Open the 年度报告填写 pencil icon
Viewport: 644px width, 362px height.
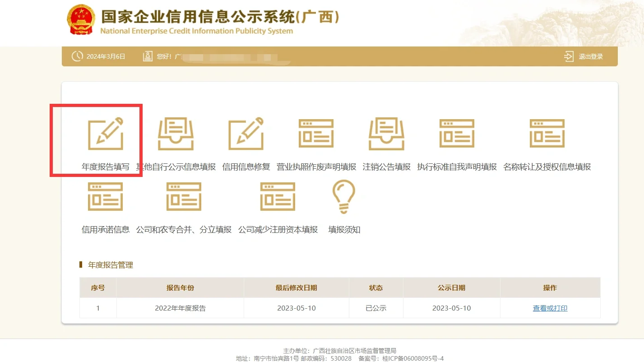coord(106,134)
